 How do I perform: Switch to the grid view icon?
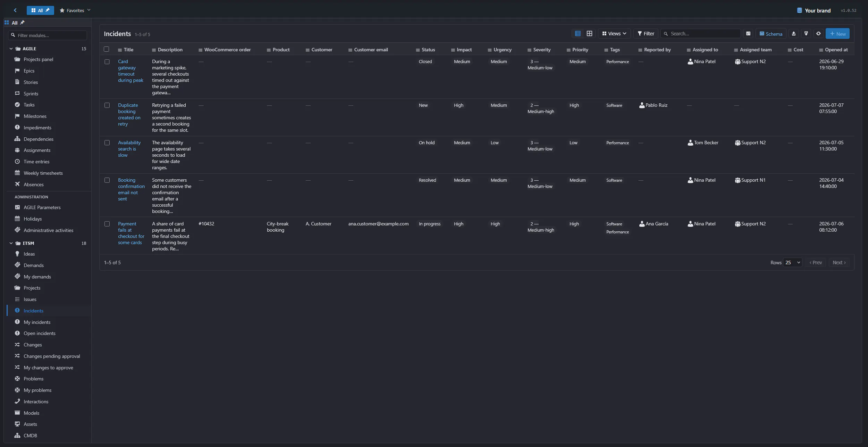(589, 34)
